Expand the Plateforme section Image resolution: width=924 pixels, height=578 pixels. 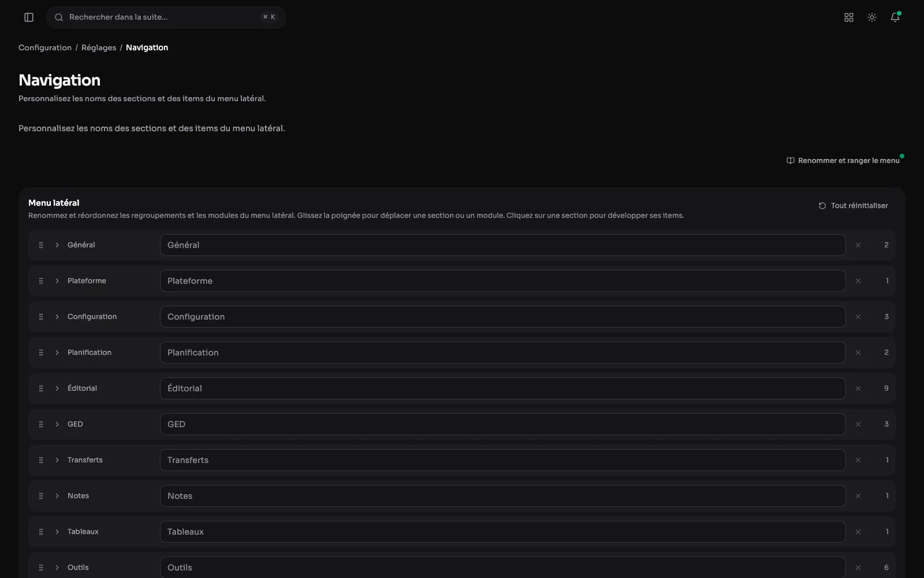coord(57,281)
